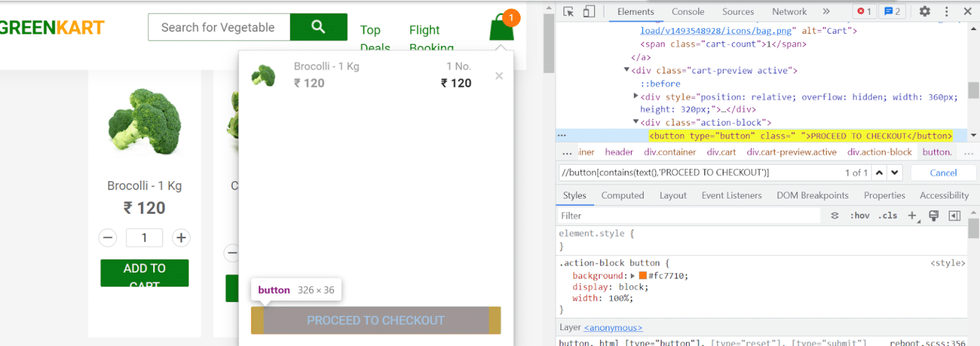Collapse the div class="cart-preview active" node
This screenshot has height=346, width=980.
pos(627,70)
